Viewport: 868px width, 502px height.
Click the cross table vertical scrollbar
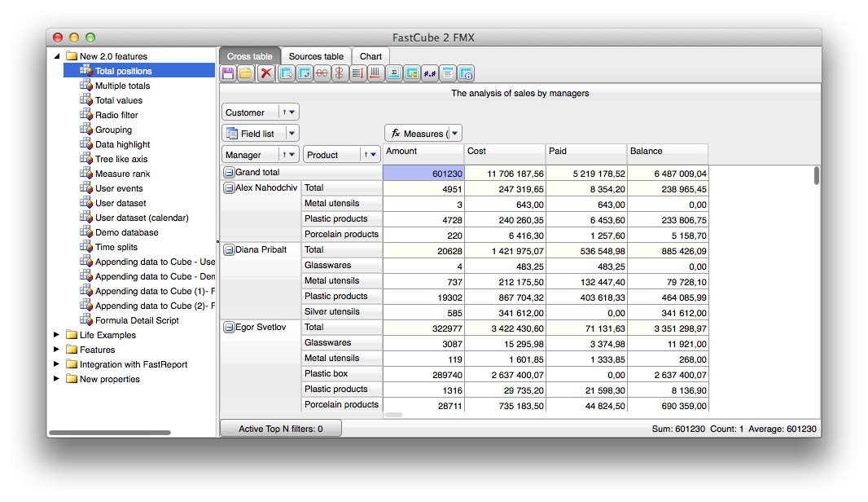pyautogui.click(x=817, y=176)
